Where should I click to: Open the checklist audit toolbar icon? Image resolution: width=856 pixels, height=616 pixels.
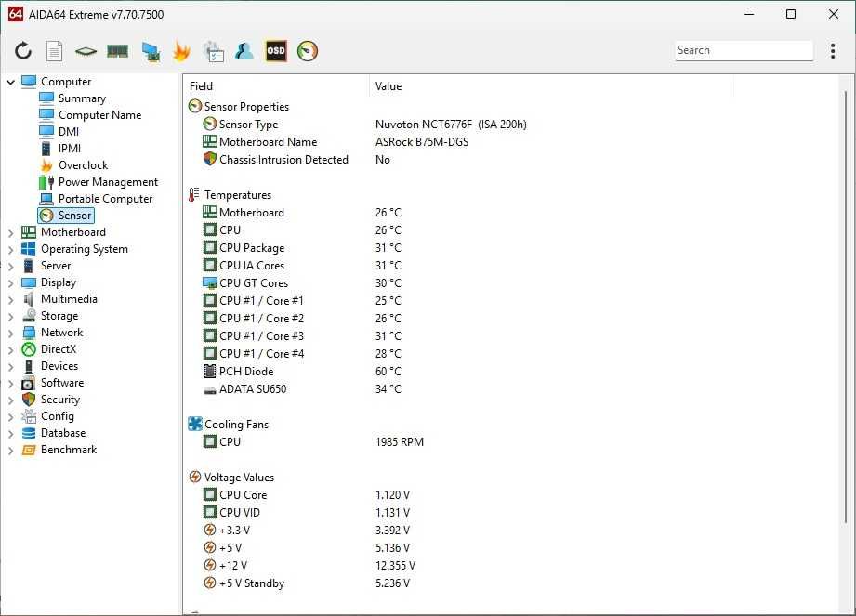pyautogui.click(x=214, y=51)
